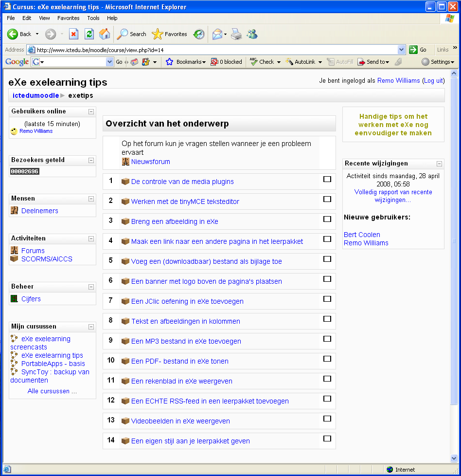Collapse the Mijn cursussen block
The image size is (461, 476).
tap(91, 327)
